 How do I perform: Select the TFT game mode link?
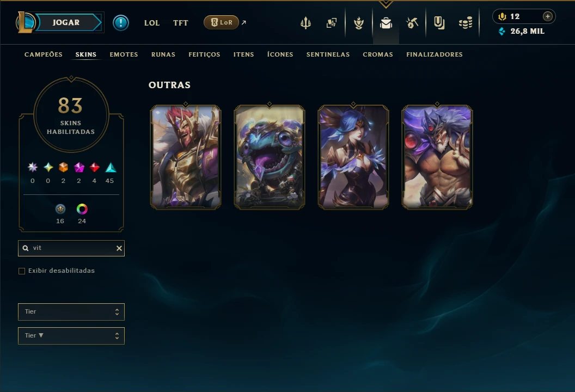pyautogui.click(x=180, y=23)
